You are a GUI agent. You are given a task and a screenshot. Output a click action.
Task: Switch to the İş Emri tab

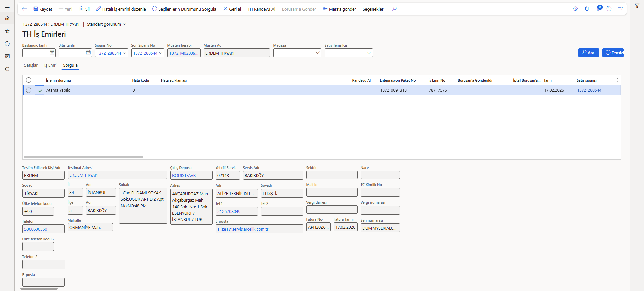point(50,65)
